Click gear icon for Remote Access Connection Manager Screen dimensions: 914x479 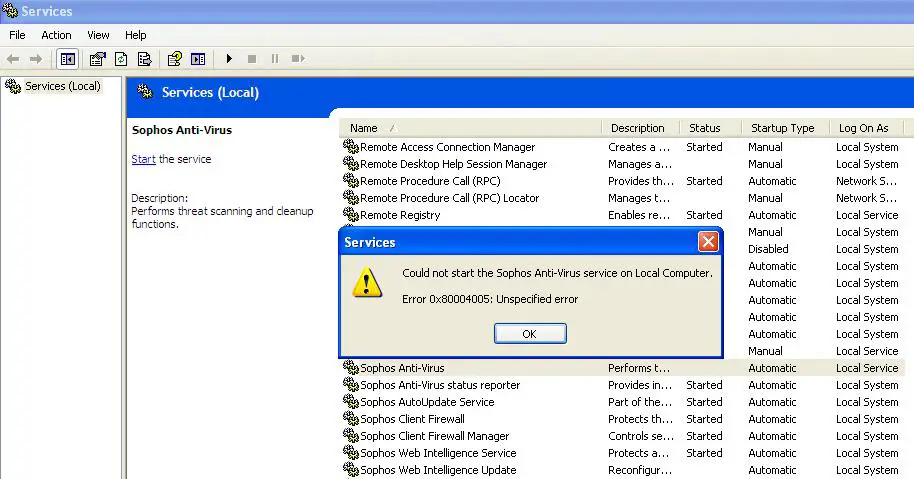tap(350, 146)
